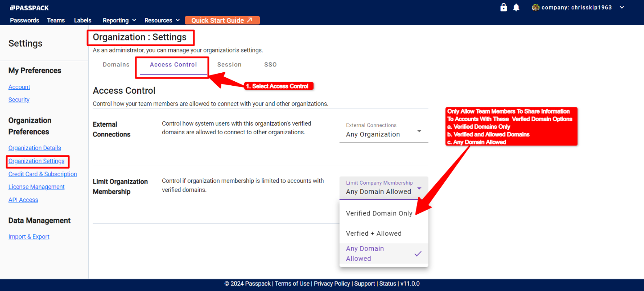The width and height of the screenshot is (644, 291).
Task: Choose Verified Domain Only option
Action: (x=384, y=213)
